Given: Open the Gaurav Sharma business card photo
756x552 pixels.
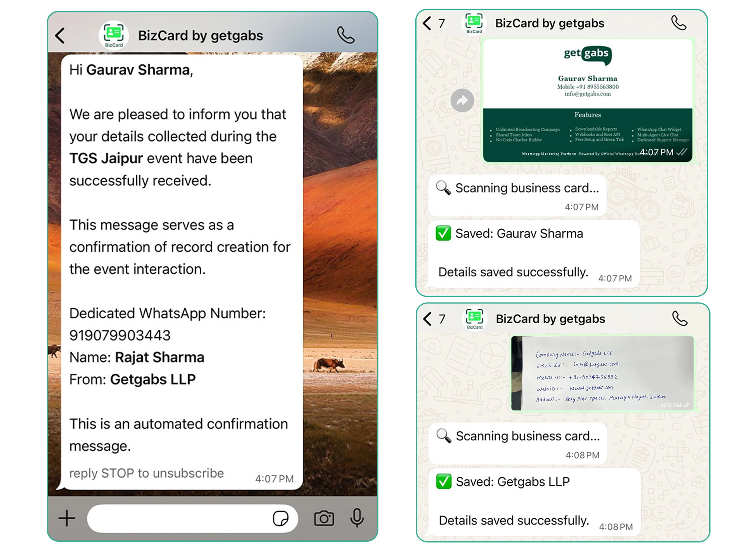Looking at the screenshot, I should (x=587, y=100).
